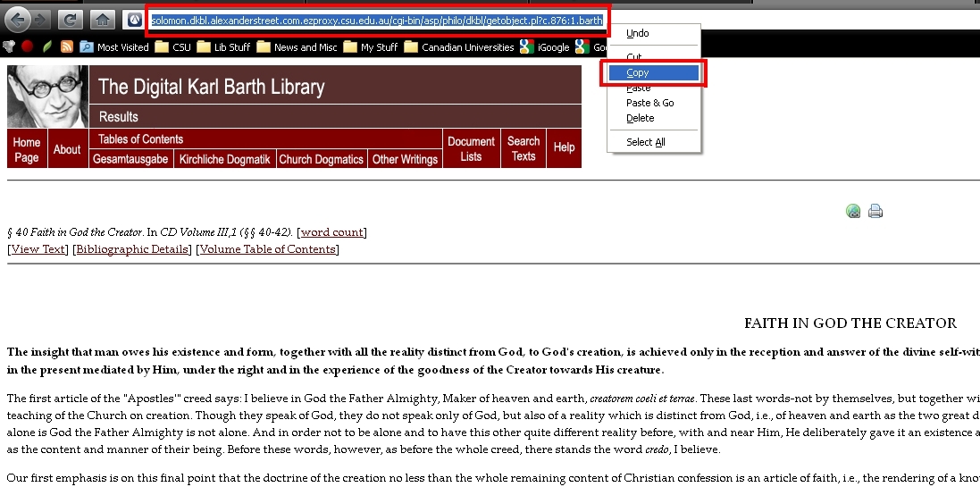Viewport: 980px width, 487px height.
Task: Choose Paste & Go in the context menu
Action: pos(654,103)
